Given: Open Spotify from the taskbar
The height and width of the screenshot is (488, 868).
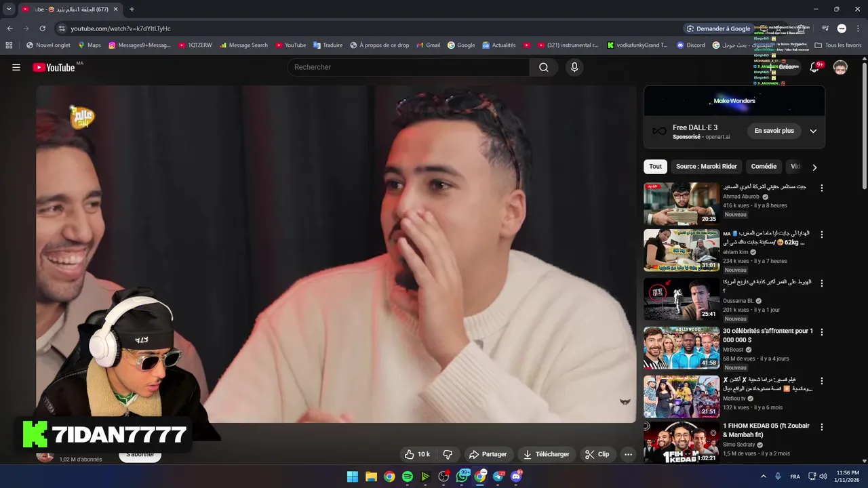Looking at the screenshot, I should pyautogui.click(x=407, y=476).
